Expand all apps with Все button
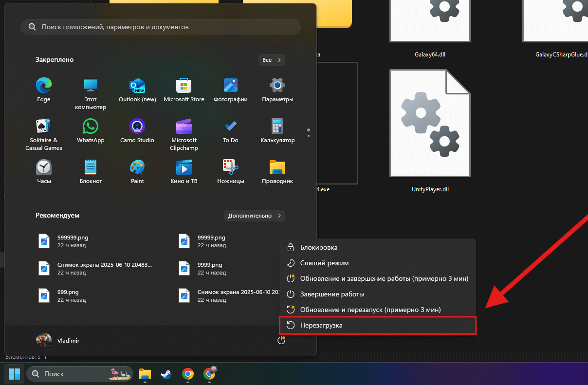The image size is (588, 385). click(272, 60)
